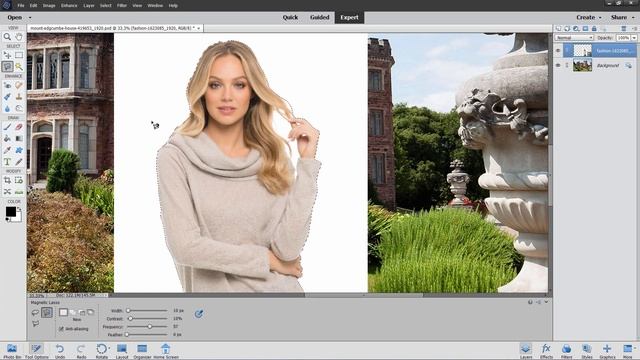
Task: Select the Spot Healing Brush tool
Action: (x=19, y=85)
